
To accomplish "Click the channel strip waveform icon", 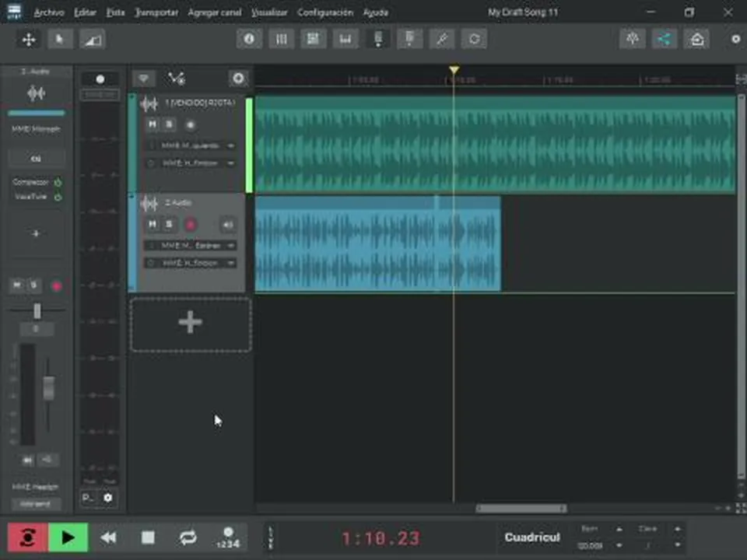I will pos(37,93).
